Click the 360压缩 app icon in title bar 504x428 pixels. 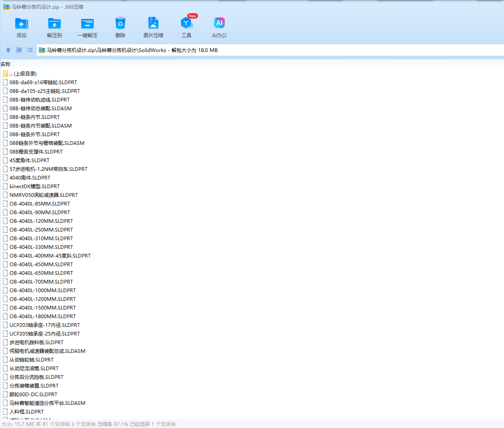pyautogui.click(x=7, y=7)
